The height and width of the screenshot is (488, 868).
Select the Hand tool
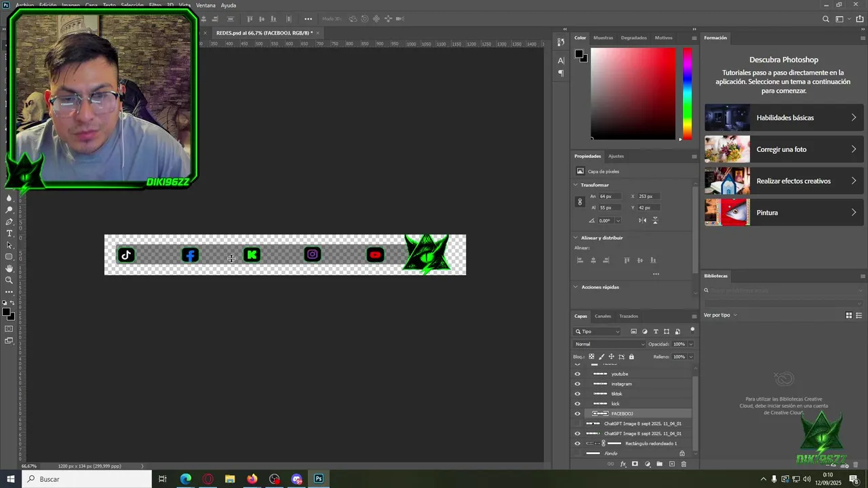(x=9, y=268)
